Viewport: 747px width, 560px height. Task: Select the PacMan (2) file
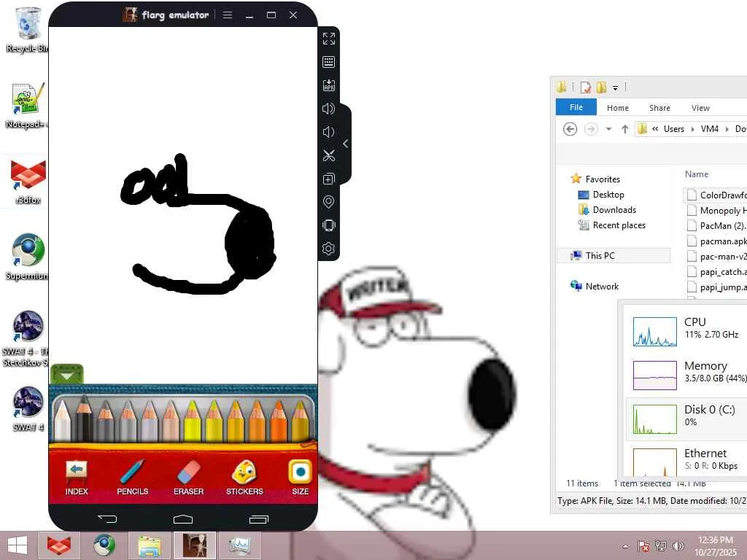[x=716, y=226]
